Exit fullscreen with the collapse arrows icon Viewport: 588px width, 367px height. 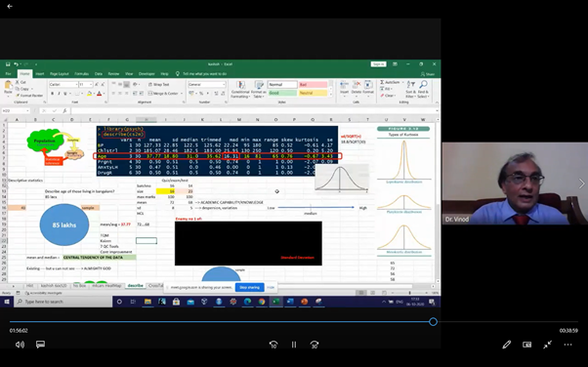point(548,345)
